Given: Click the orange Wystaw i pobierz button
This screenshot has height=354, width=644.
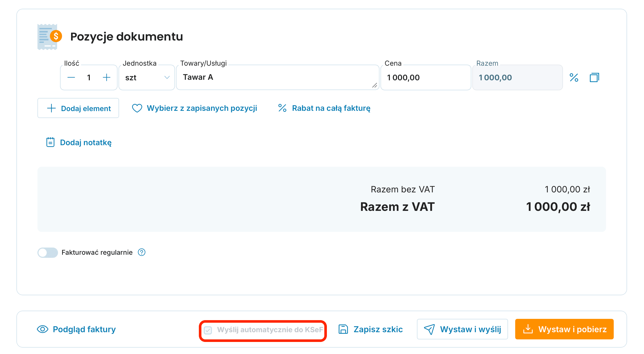Looking at the screenshot, I should 564,329.
